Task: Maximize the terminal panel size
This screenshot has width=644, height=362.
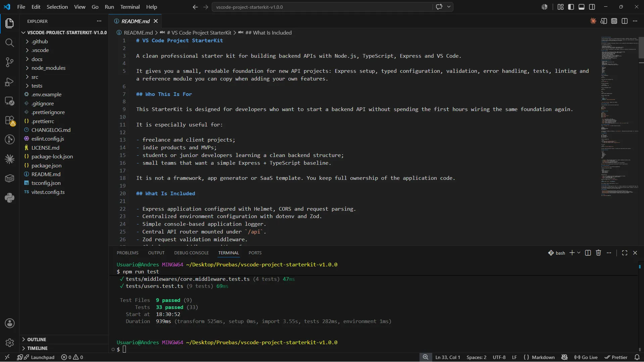Action: click(625, 253)
